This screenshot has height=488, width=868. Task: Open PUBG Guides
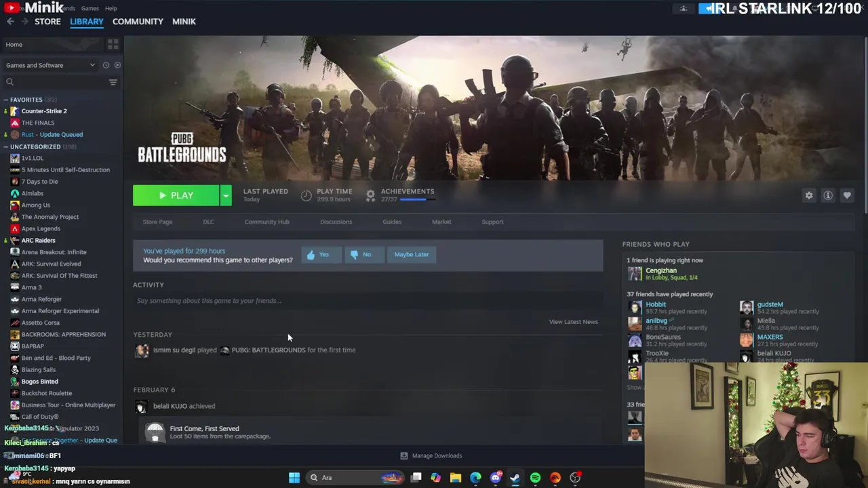[x=392, y=222]
